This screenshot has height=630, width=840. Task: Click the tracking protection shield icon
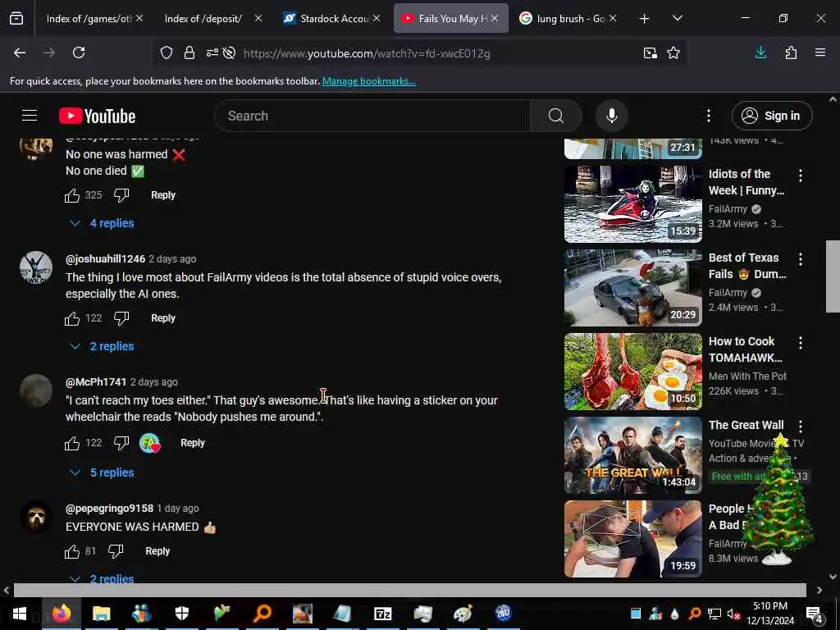[x=167, y=52]
